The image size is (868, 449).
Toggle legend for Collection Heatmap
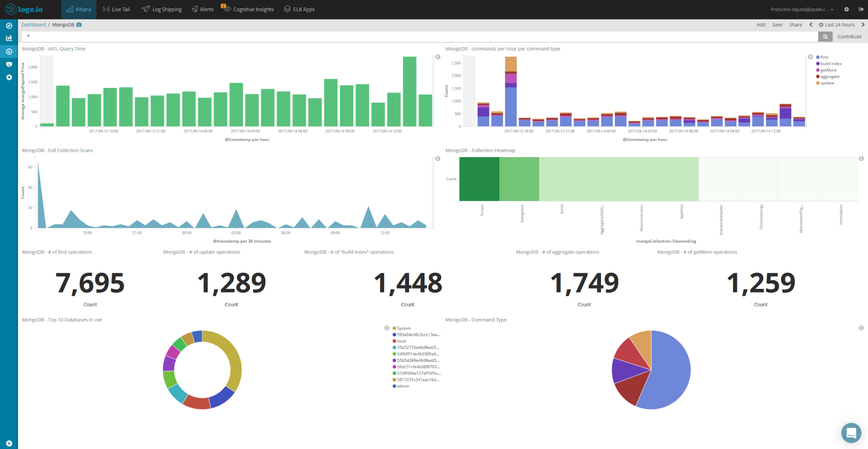(861, 158)
